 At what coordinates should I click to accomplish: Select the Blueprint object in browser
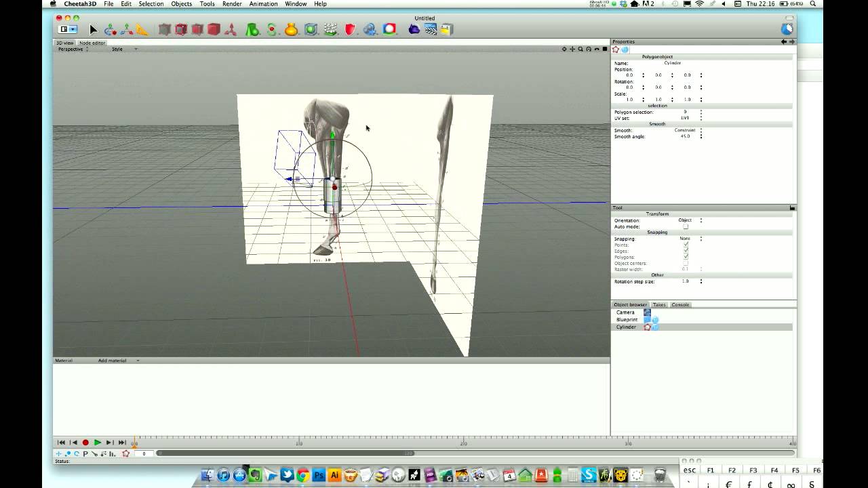[627, 320]
